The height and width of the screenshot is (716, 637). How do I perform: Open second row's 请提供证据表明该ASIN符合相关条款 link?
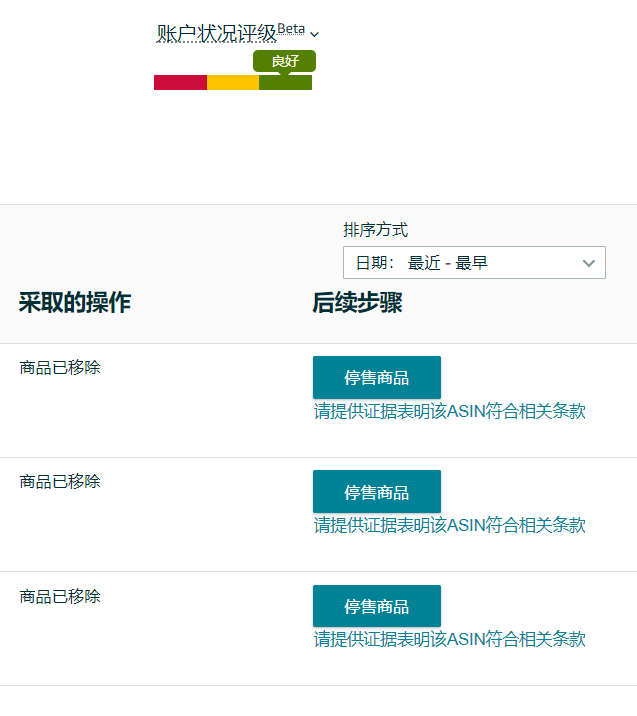pos(449,525)
